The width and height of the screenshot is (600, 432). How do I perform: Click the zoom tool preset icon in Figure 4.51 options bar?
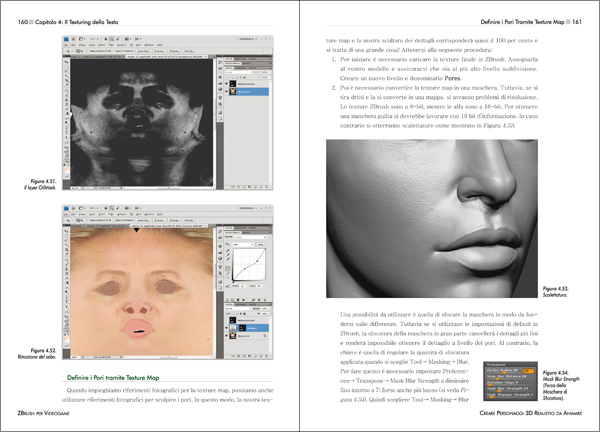[68, 51]
